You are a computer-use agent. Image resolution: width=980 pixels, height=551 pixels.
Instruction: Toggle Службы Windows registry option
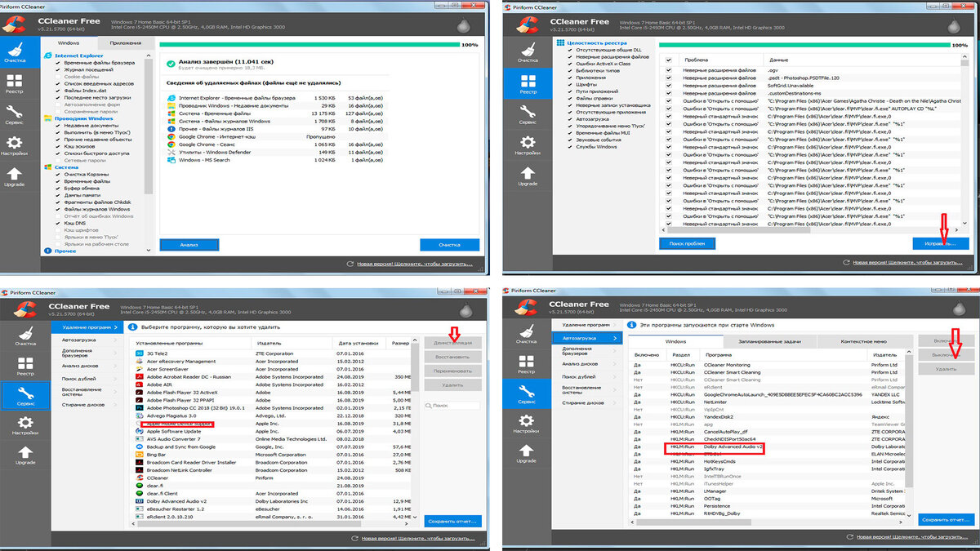tap(570, 146)
